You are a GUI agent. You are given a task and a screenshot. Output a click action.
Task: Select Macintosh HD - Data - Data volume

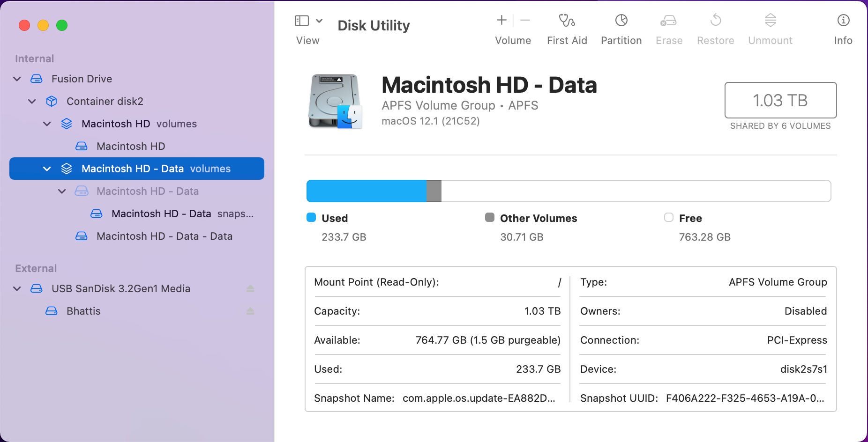[x=137, y=236]
